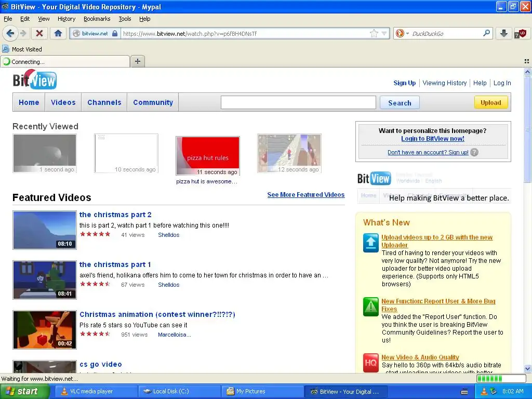
Task: Switch to Local Disk (C:) taskbar window
Action: (179, 391)
